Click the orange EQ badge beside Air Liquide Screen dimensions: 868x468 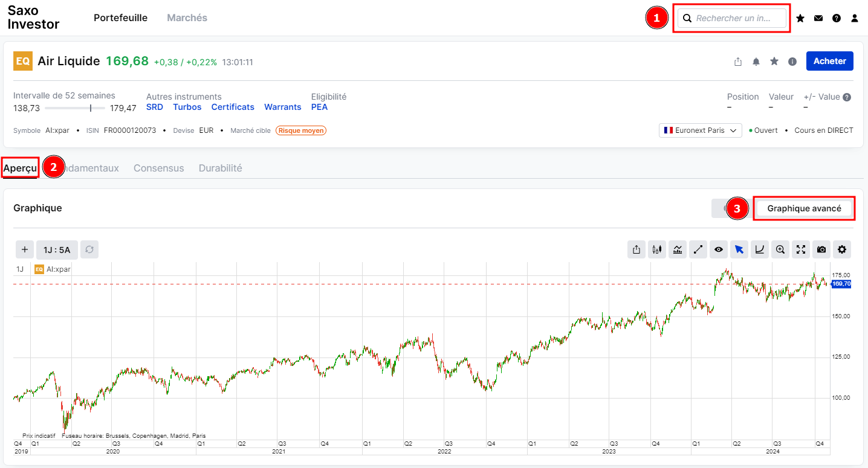[23, 61]
